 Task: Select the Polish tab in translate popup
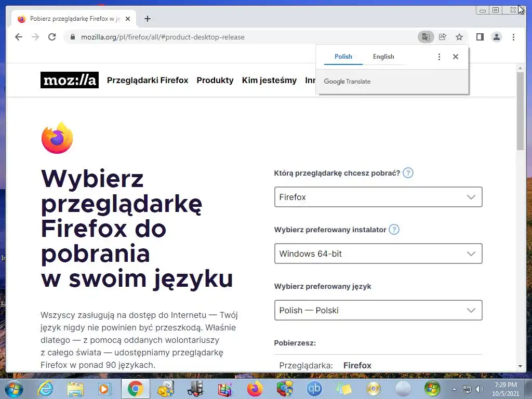(343, 57)
